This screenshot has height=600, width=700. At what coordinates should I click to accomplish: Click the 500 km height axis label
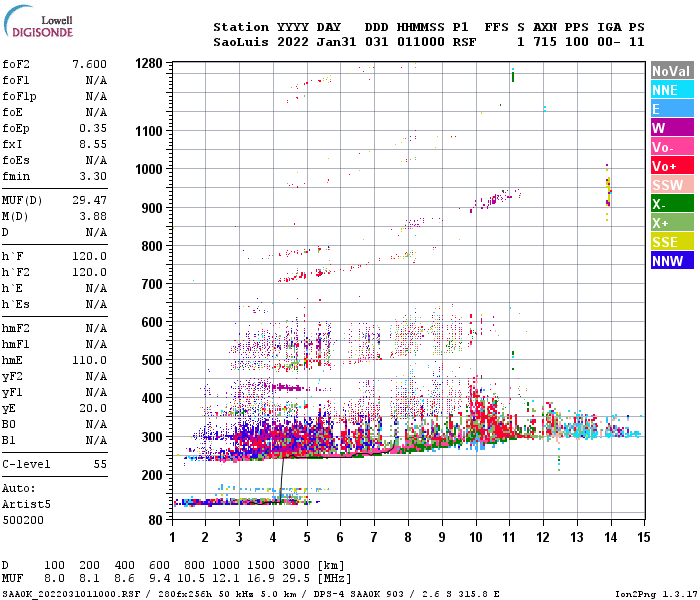(x=152, y=360)
